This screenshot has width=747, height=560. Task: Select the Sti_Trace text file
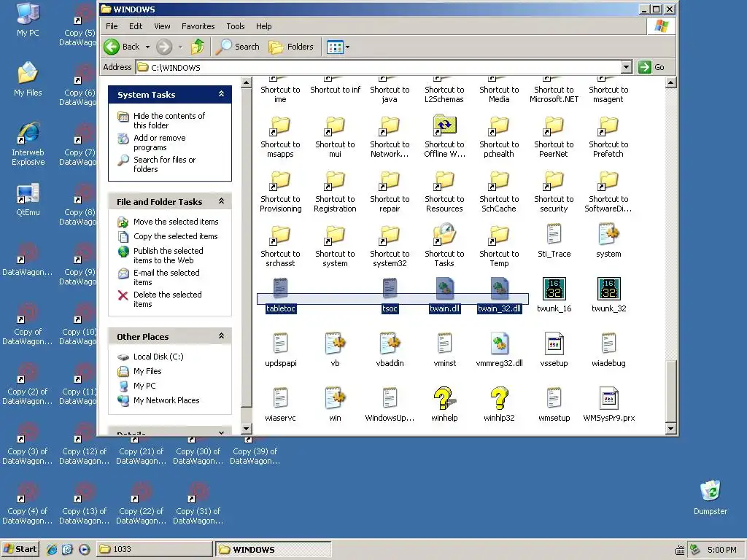coord(554,234)
